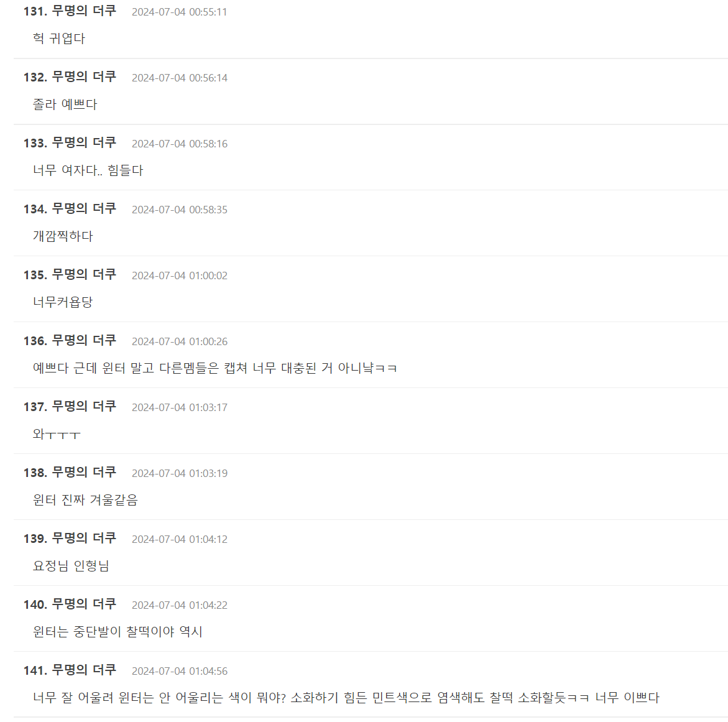This screenshot has width=728, height=722.
Task: Click comment 137 author name
Action: [83, 407]
